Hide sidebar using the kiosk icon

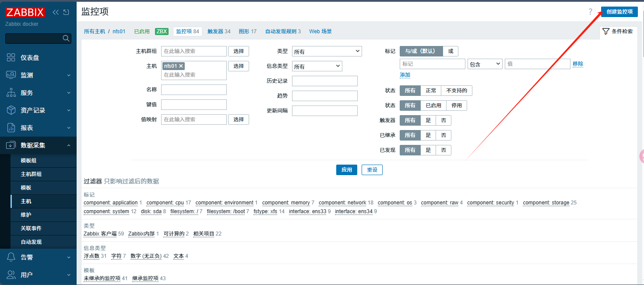tap(66, 12)
